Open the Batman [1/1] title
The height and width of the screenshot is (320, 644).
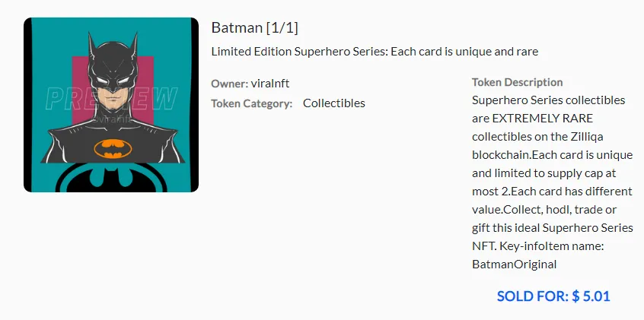(x=255, y=28)
